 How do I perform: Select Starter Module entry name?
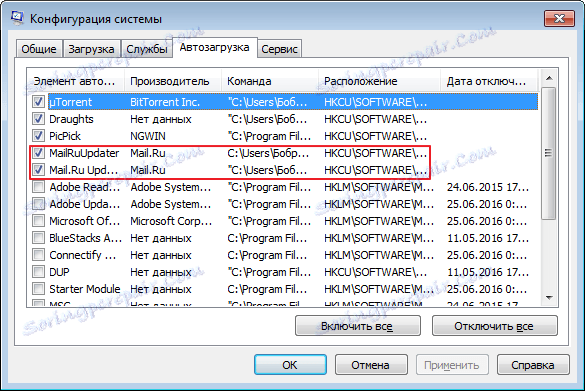point(85,289)
